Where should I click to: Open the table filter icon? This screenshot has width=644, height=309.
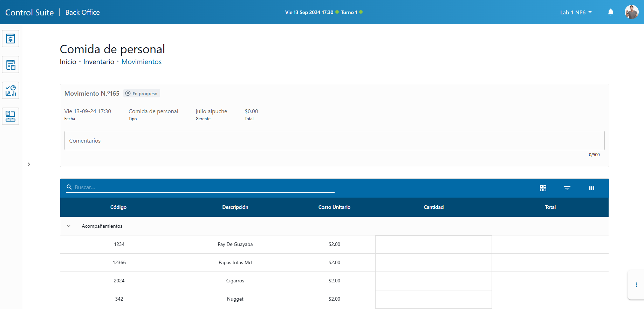[x=567, y=188]
